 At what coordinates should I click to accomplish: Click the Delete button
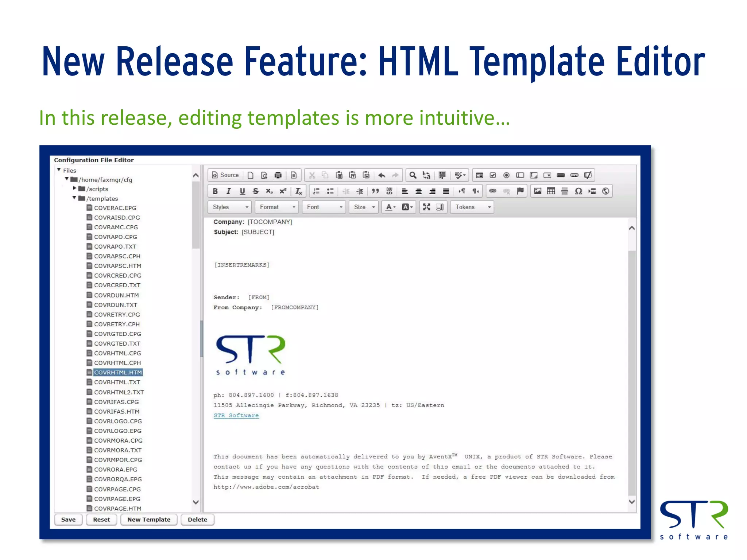click(x=197, y=520)
